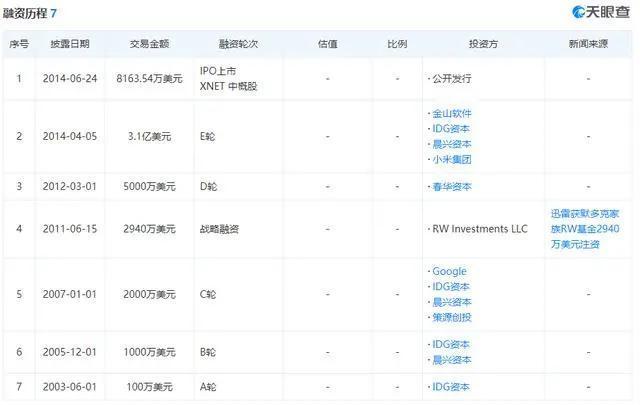Image resolution: width=640 pixels, height=405 pixels.
Task: Select the 融资历程 section heading
Action: 29,13
